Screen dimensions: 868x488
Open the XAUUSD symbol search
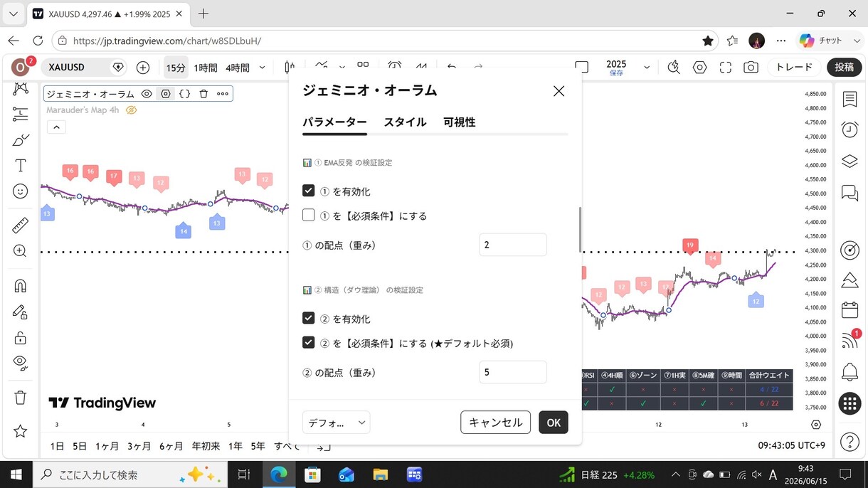(67, 68)
